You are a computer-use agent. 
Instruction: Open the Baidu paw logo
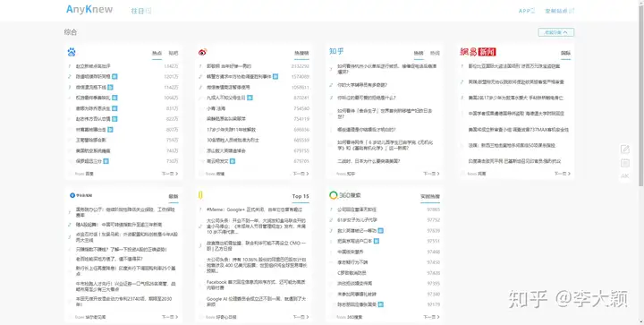click(72, 52)
